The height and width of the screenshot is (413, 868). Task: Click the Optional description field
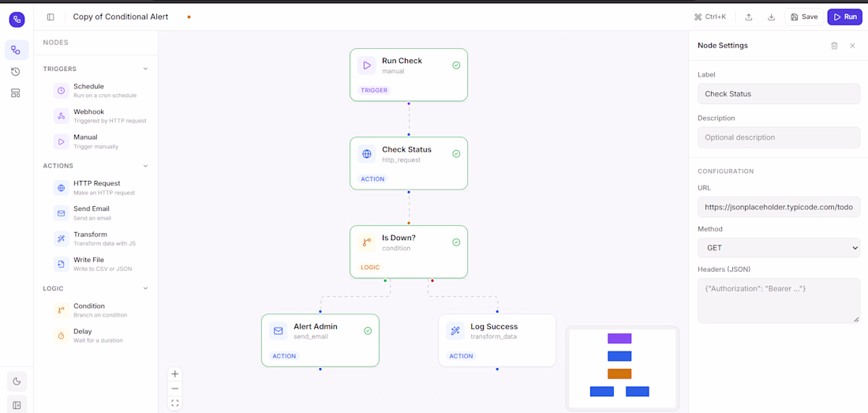(x=779, y=137)
